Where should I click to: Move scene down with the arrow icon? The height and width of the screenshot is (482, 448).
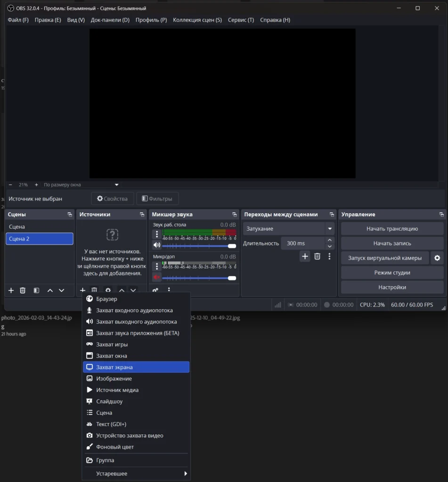coord(61,290)
